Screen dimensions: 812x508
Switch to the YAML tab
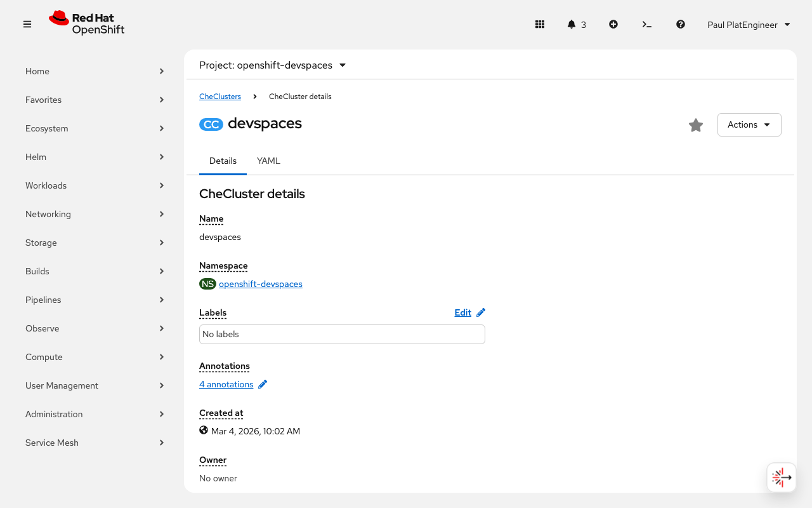(268, 161)
